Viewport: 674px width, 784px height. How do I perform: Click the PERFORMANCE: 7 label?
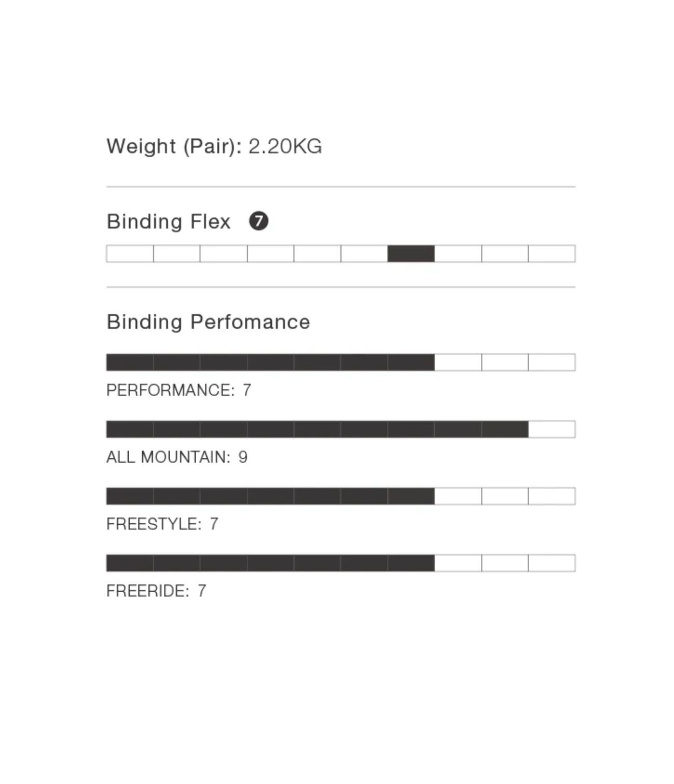178,390
